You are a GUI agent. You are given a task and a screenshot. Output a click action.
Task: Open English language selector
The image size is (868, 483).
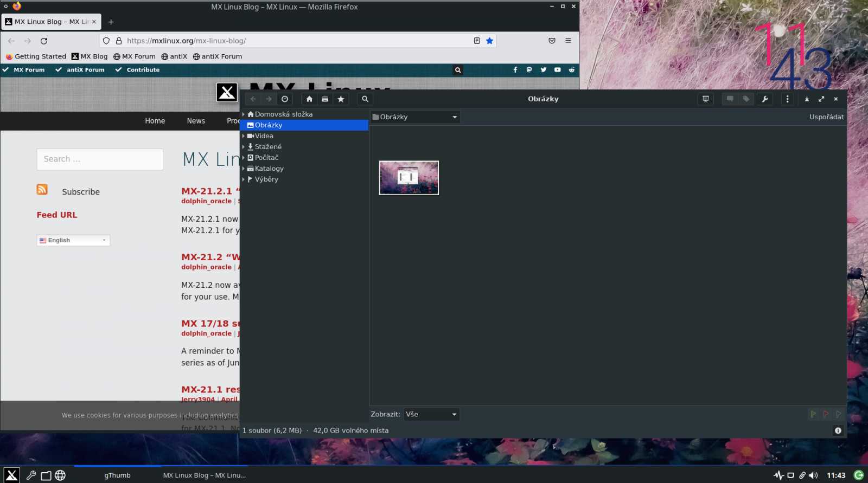tap(73, 240)
